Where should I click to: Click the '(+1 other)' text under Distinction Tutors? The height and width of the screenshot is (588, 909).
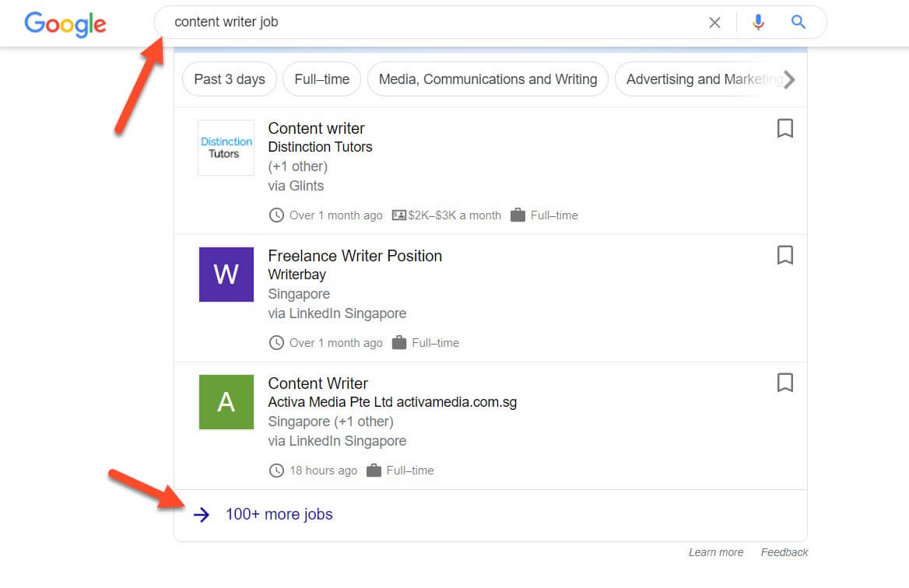297,167
